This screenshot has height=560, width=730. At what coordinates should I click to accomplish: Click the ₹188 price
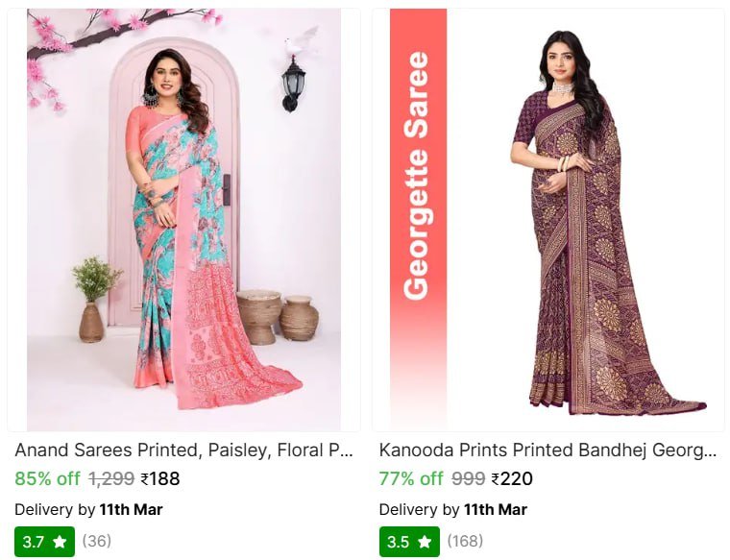pos(160,478)
